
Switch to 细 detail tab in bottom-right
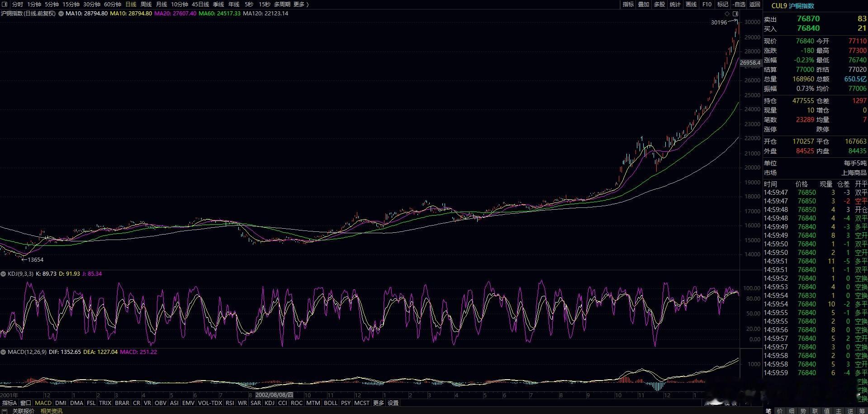click(x=792, y=411)
